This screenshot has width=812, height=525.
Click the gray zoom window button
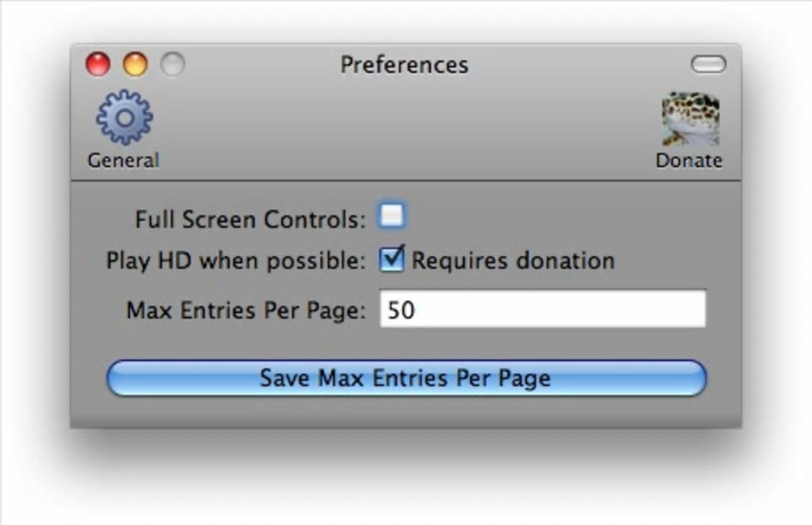tap(173, 64)
